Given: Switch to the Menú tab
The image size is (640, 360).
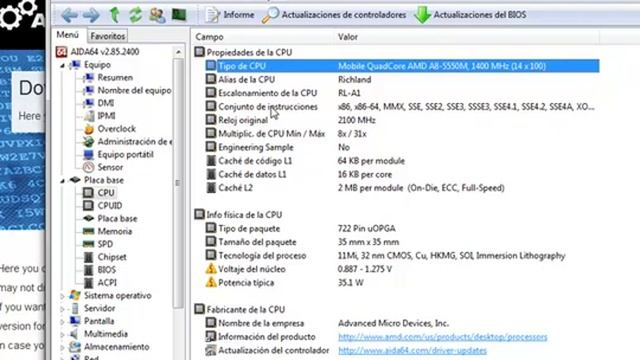Looking at the screenshot, I should point(67,35).
